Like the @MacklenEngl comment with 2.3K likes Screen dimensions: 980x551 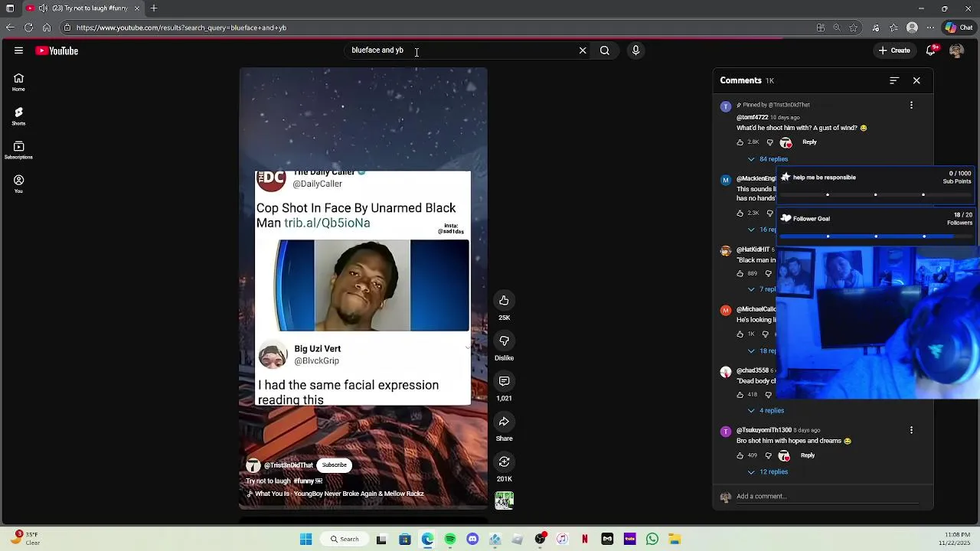740,213
